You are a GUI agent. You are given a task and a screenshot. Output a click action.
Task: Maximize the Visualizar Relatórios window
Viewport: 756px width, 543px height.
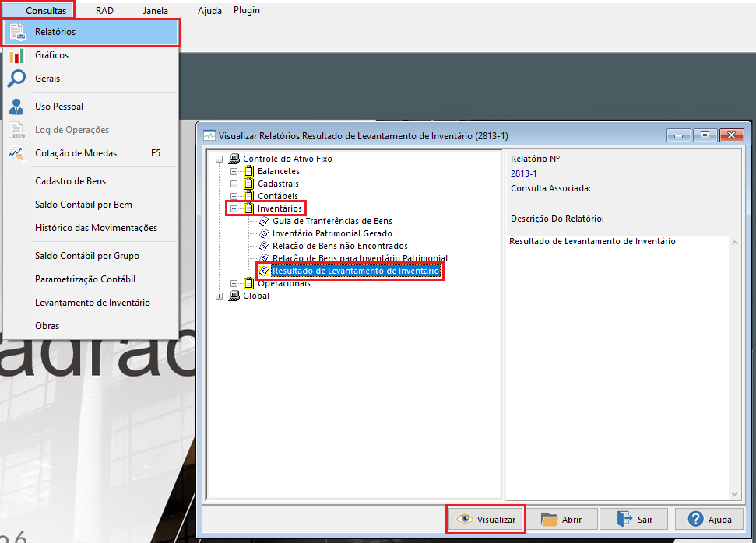[705, 135]
